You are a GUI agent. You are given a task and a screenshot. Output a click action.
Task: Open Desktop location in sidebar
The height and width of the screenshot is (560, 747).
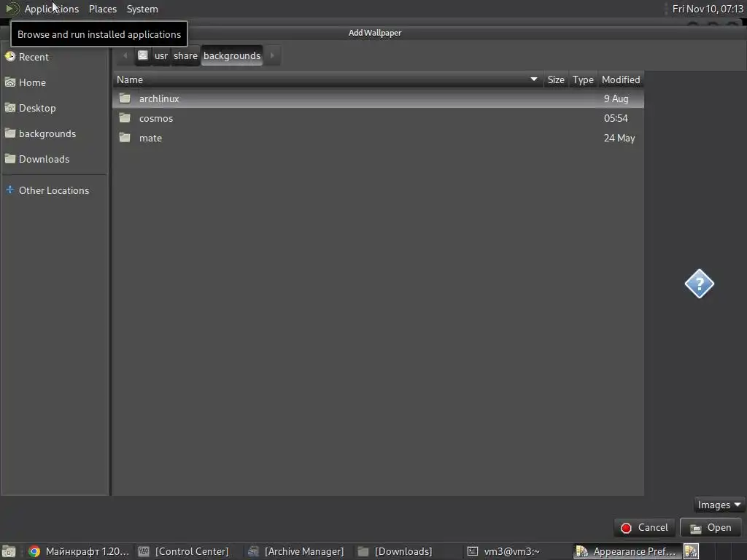(54, 108)
